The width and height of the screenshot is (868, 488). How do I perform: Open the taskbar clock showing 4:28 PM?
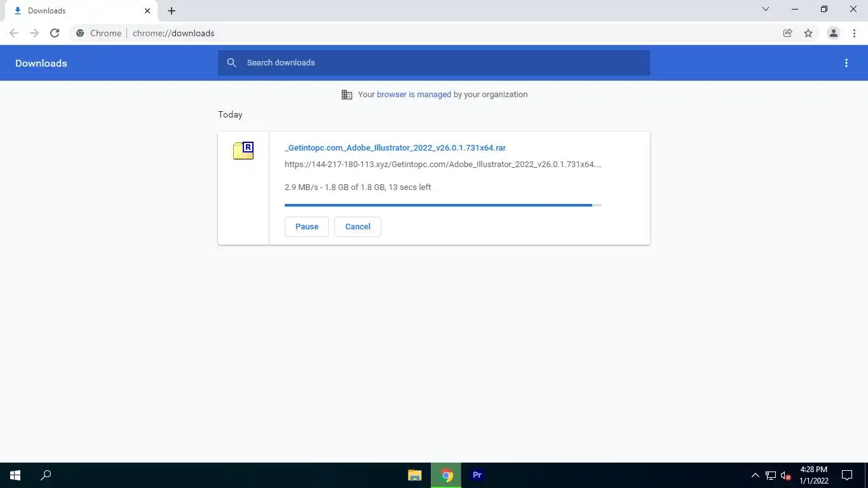click(813, 475)
